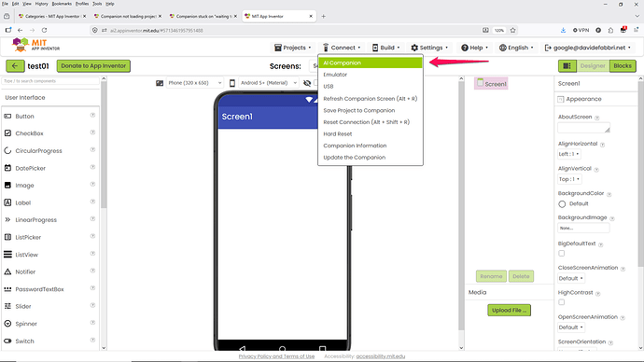
Task: Select the PasswordTextBox component icon
Action: click(7, 289)
